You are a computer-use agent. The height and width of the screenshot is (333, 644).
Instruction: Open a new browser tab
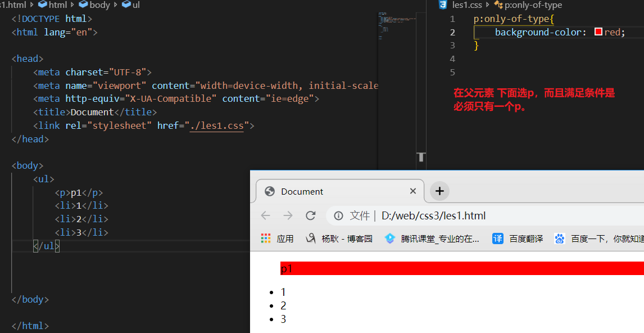[x=439, y=191]
